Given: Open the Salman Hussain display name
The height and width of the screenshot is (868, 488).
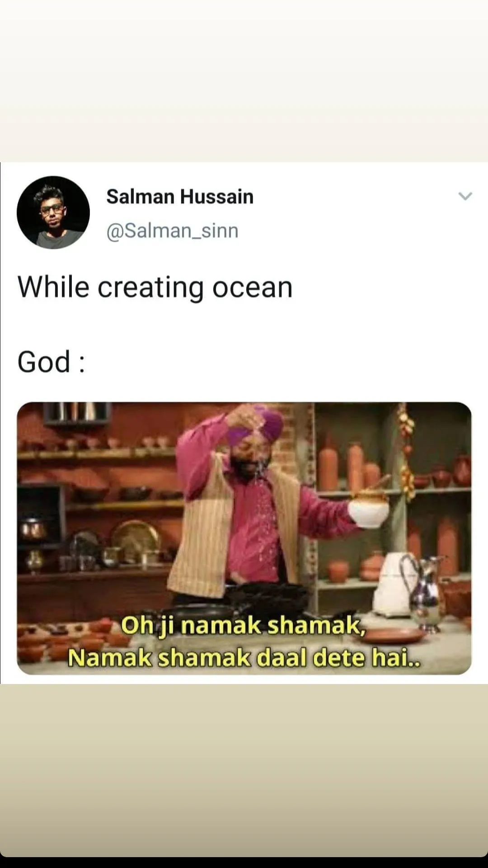Looking at the screenshot, I should pos(180,197).
